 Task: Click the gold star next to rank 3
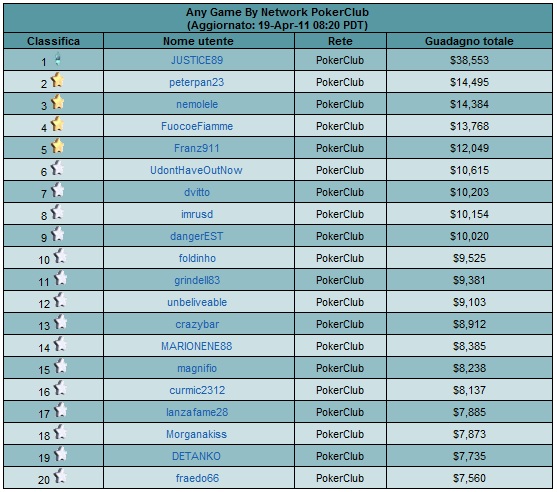tap(57, 102)
